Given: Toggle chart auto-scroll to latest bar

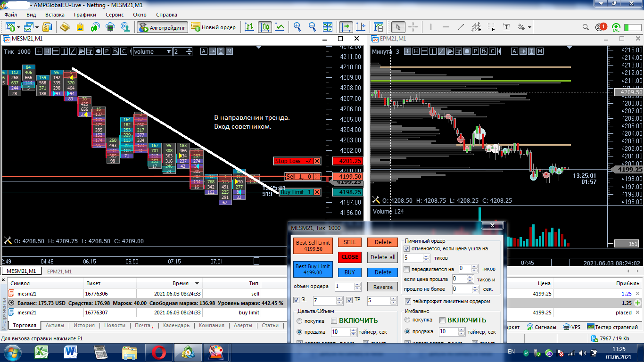Looking at the screenshot, I should coord(347,27).
